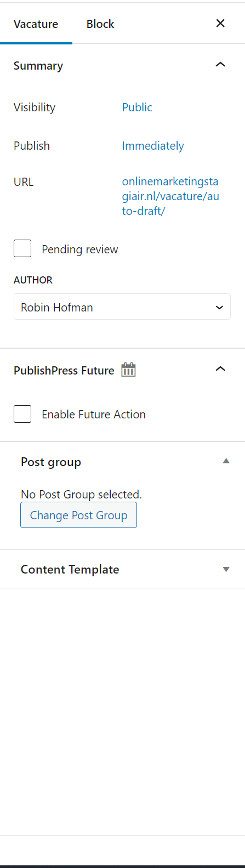
Task: Click the Pending review label text
Action: pos(80,249)
